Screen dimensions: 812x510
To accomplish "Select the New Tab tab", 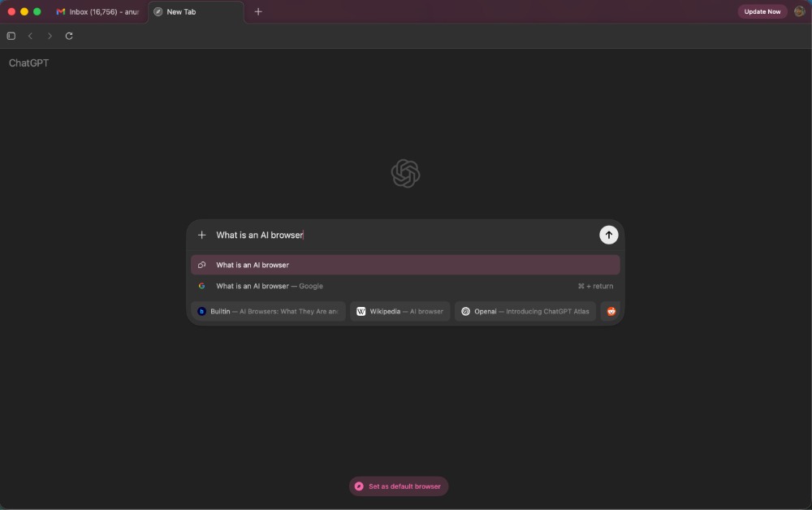I will pyautogui.click(x=196, y=11).
